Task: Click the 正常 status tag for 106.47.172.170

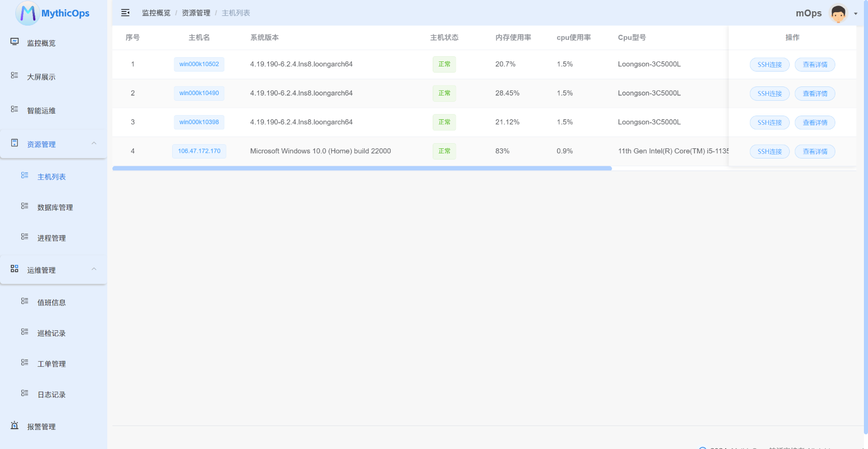Action: (x=444, y=151)
